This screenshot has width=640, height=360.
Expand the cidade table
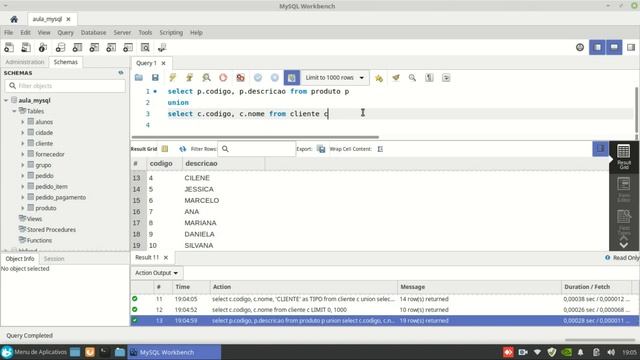pos(22,133)
